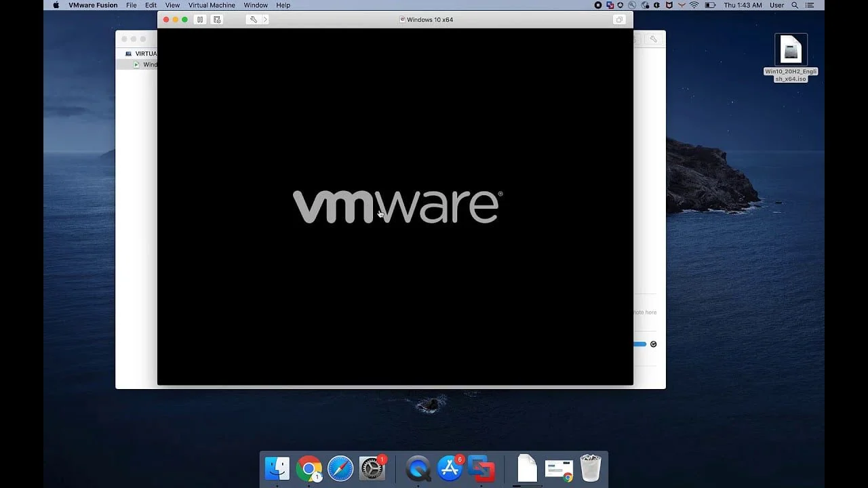Viewport: 868px width, 488px height.
Task: Open the Help menu
Action: pos(283,5)
